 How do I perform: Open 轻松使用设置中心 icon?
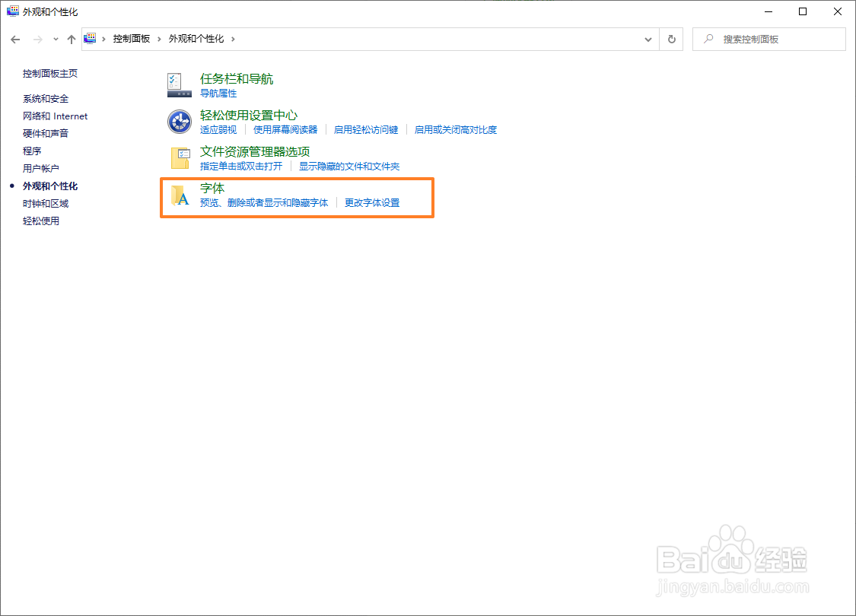click(x=179, y=121)
